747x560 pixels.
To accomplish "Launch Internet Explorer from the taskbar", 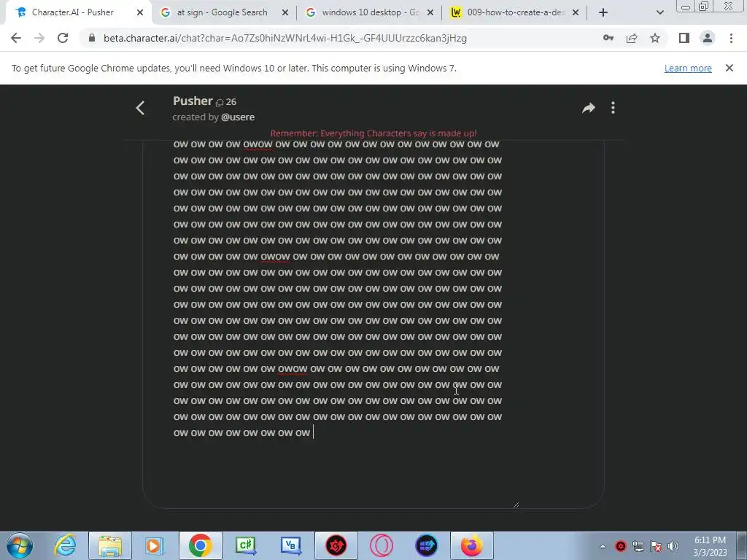I will coord(65,545).
